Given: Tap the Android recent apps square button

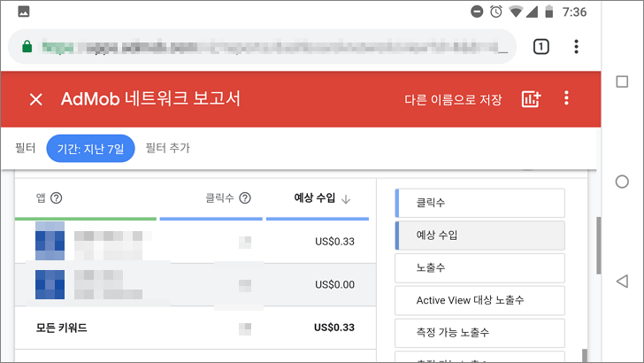Looking at the screenshot, I should point(622,81).
